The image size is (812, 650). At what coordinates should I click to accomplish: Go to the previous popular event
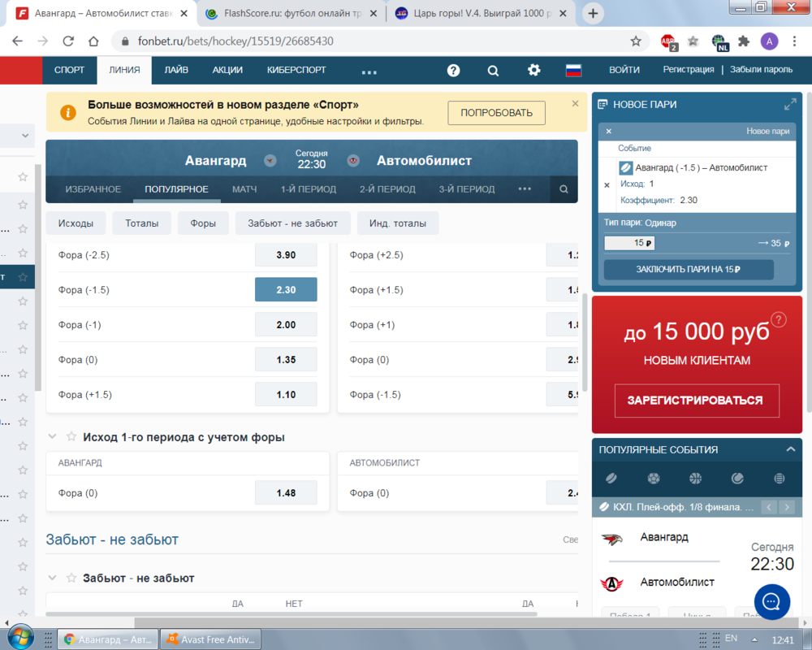(x=769, y=507)
